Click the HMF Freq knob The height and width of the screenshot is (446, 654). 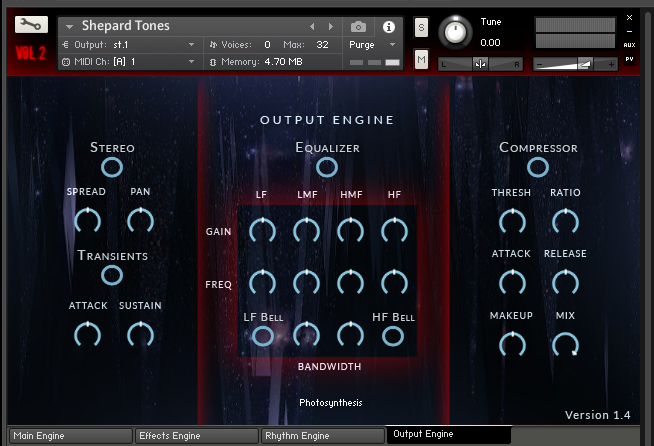click(x=350, y=282)
